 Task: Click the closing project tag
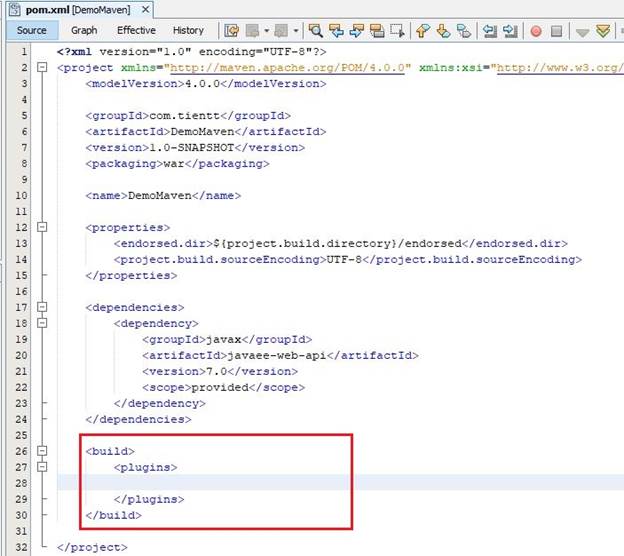tap(92, 547)
